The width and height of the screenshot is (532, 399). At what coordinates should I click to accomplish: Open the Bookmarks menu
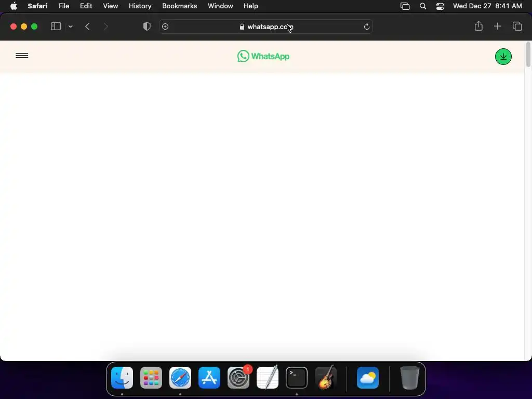point(179,6)
